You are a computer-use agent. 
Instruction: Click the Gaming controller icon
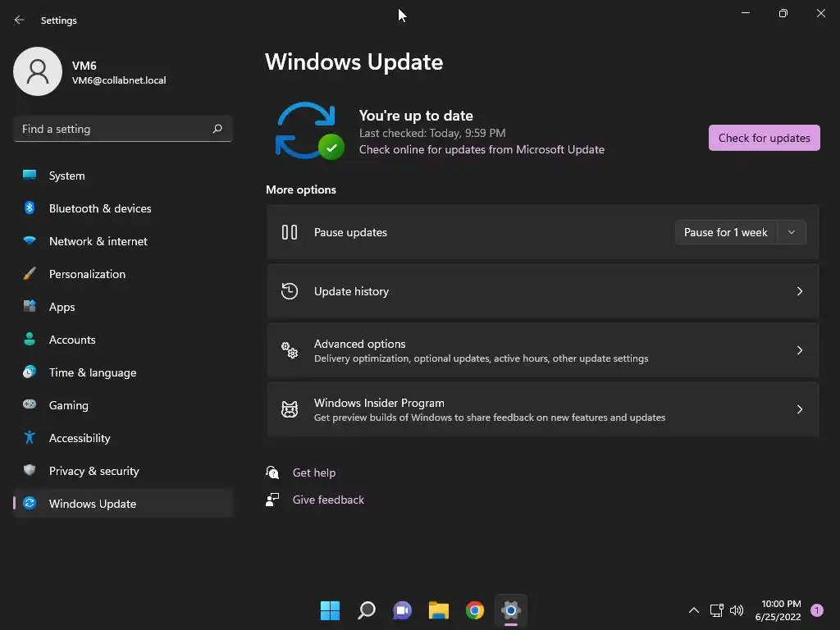click(x=30, y=404)
